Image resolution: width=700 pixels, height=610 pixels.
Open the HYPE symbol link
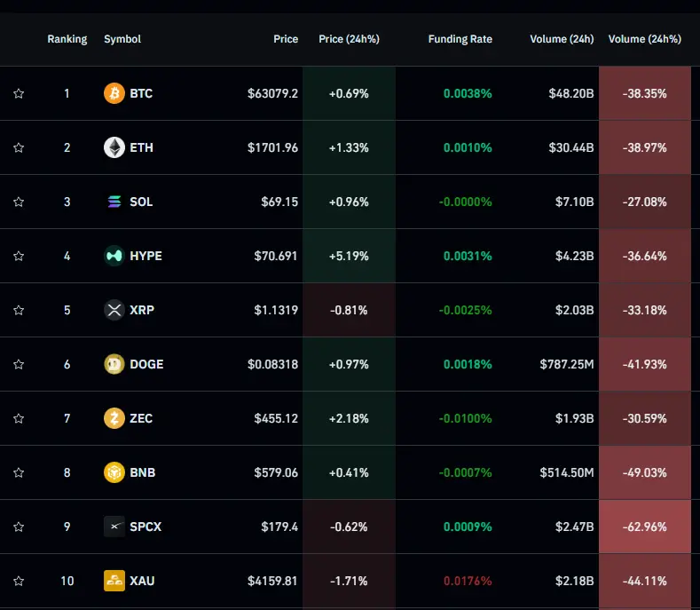(146, 256)
